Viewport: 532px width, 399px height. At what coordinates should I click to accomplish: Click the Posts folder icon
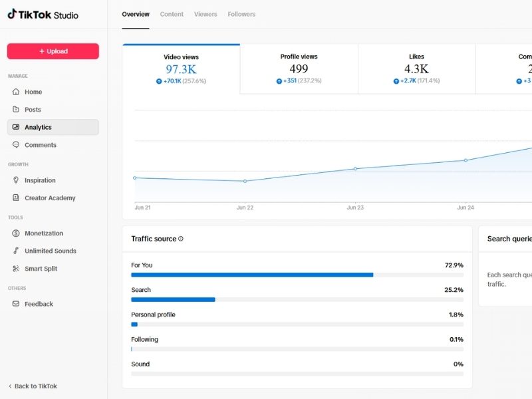point(15,109)
